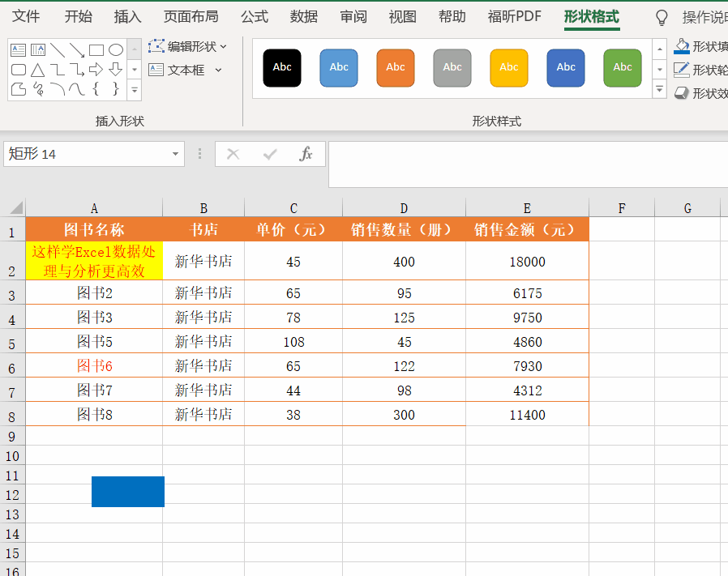
Task: Apply the green Abc shape style
Action: coord(623,68)
